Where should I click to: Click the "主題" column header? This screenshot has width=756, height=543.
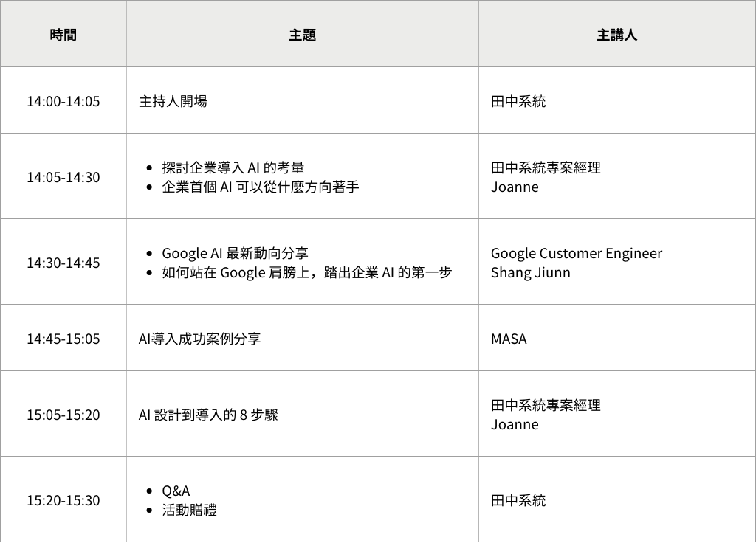coord(302,35)
